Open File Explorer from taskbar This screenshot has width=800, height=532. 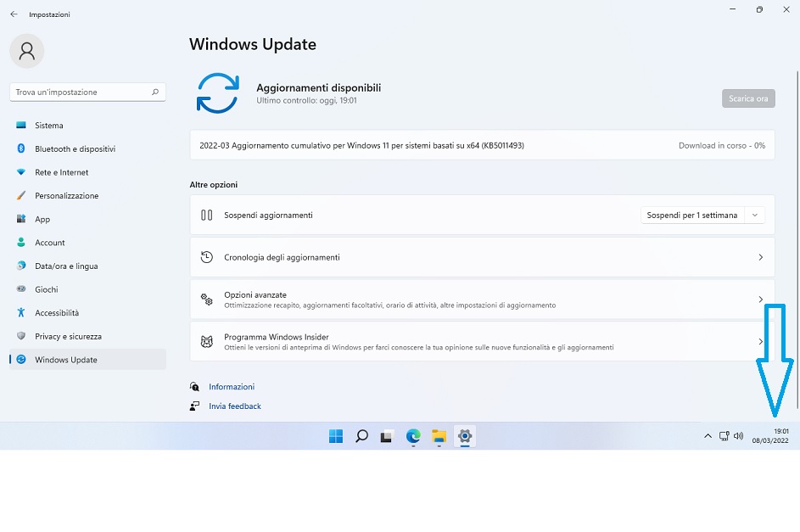click(439, 436)
